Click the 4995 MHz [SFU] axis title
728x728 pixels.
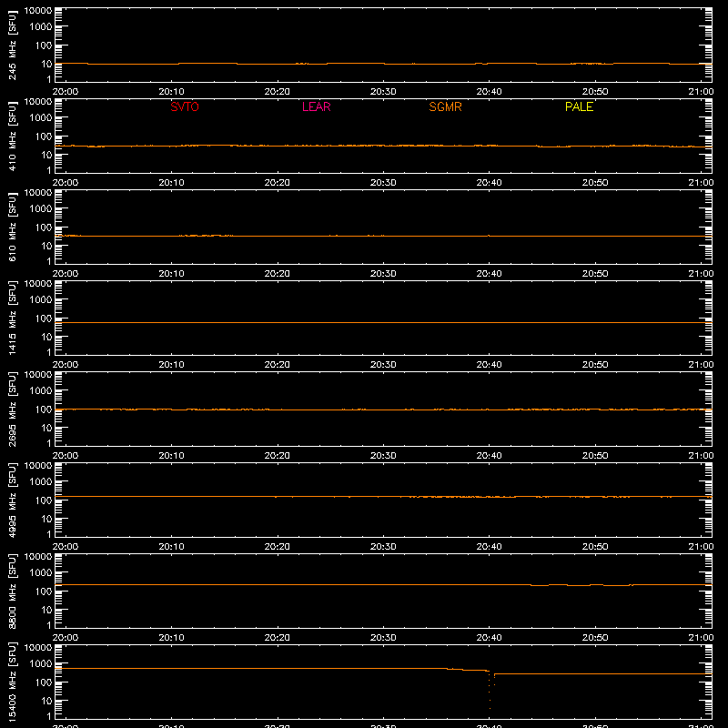click(13, 500)
